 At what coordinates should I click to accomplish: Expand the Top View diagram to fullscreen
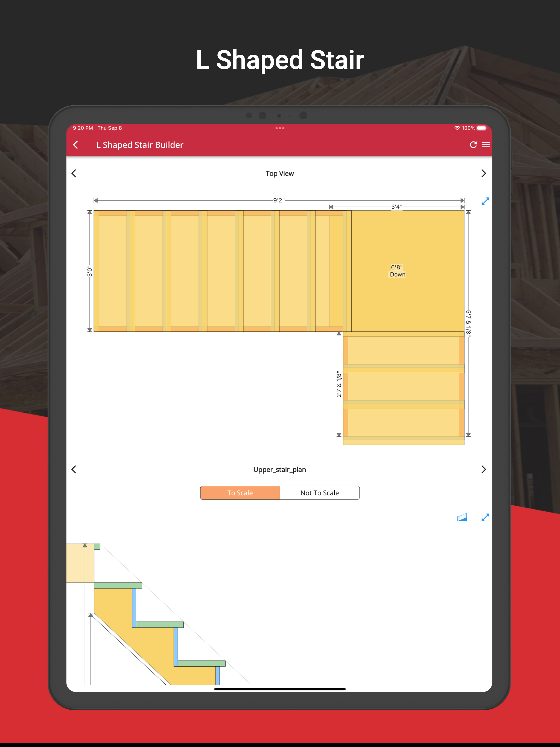click(x=485, y=202)
